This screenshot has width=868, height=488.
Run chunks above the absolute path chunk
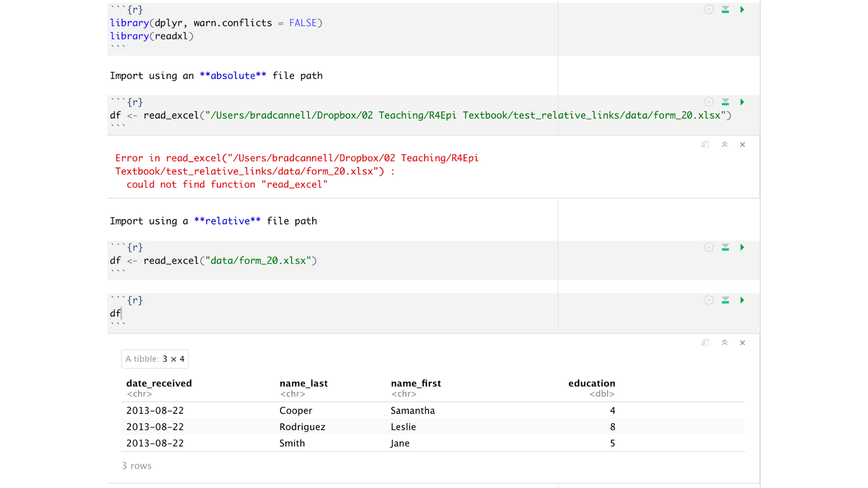(x=725, y=102)
